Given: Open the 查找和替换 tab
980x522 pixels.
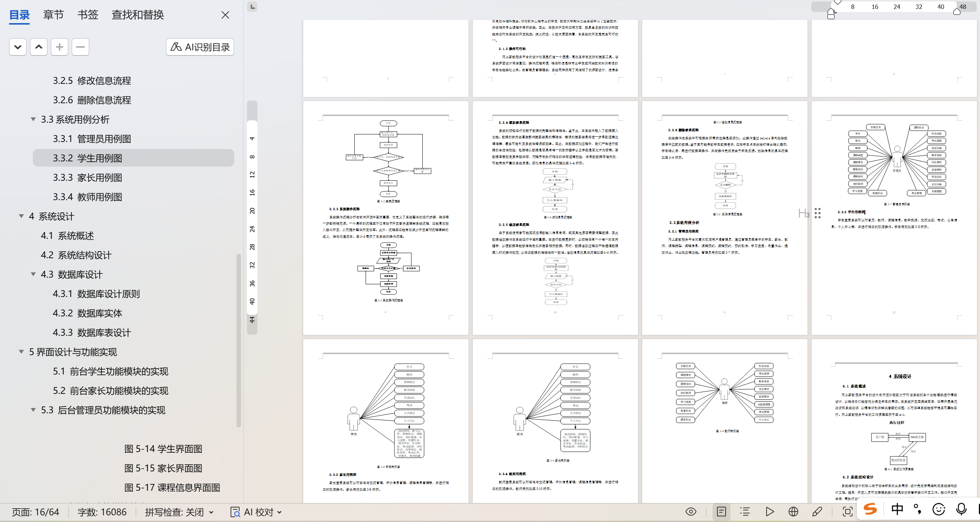Looking at the screenshot, I should (137, 15).
